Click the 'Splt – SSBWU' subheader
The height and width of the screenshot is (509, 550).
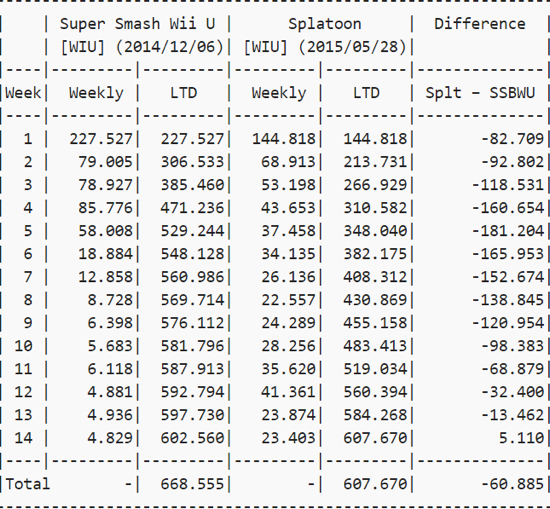[480, 93]
